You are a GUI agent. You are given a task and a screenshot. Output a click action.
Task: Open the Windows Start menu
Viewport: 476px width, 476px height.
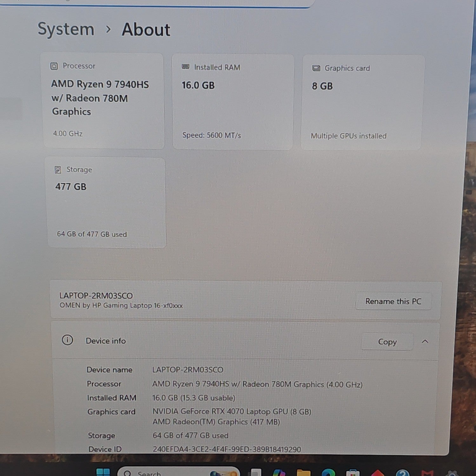[x=103, y=472]
